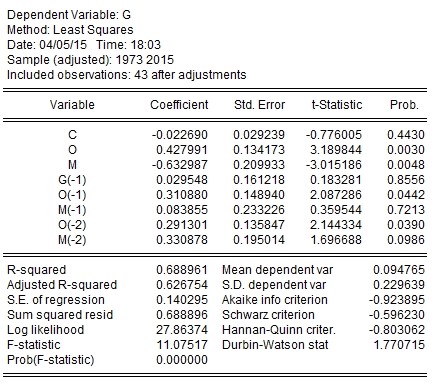This screenshot has height=390, width=443.
Task: Click the G(-1) variable label
Action: [72, 180]
